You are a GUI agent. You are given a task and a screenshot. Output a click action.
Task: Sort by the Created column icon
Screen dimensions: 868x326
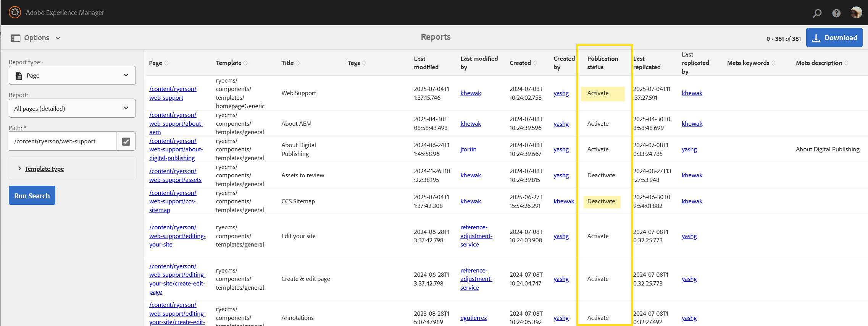pos(535,63)
